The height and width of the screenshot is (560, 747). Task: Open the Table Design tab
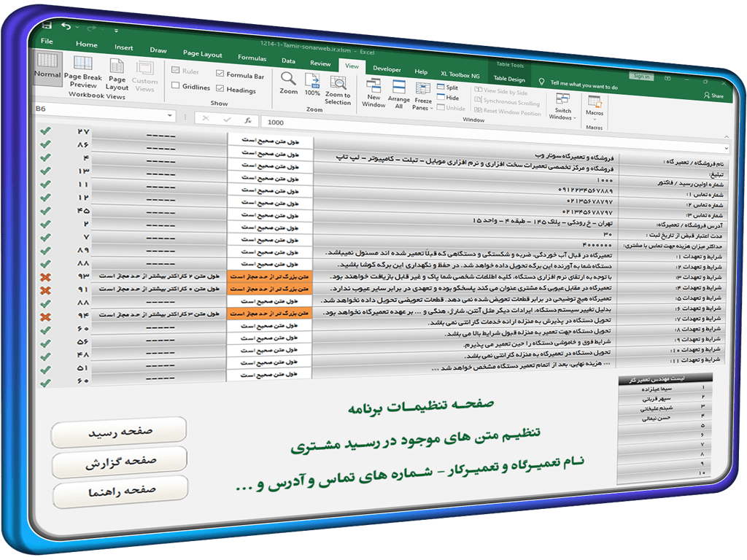pos(509,79)
